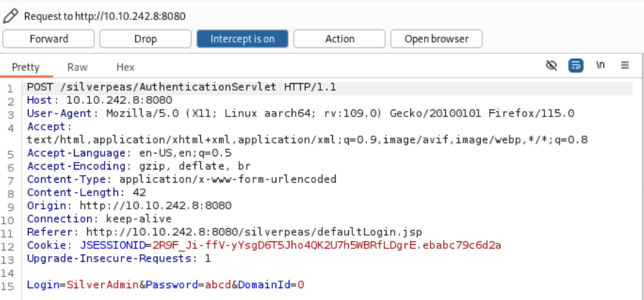The width and height of the screenshot is (644, 300).
Task: Click the Content-Type header line
Action: pos(181,179)
